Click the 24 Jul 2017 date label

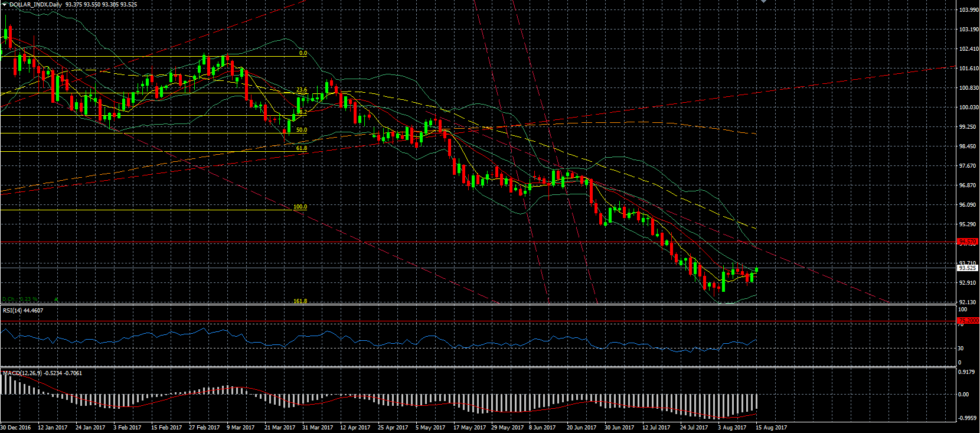(x=694, y=428)
